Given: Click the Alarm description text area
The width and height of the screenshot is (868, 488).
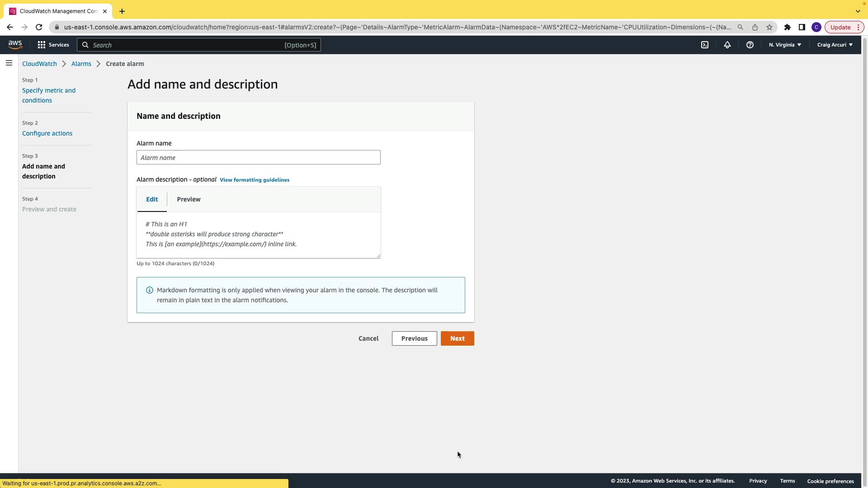Looking at the screenshot, I should pos(258,235).
